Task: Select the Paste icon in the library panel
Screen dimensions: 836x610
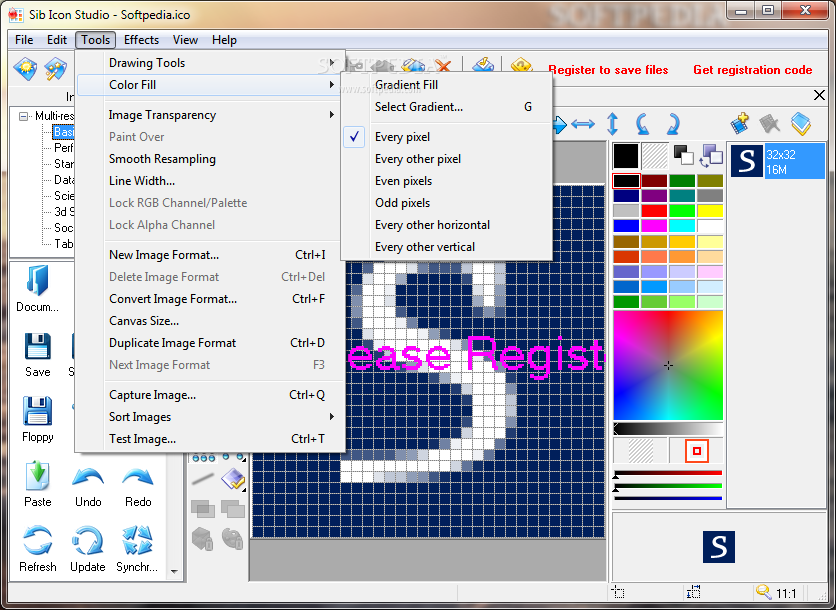Action: coord(37,484)
